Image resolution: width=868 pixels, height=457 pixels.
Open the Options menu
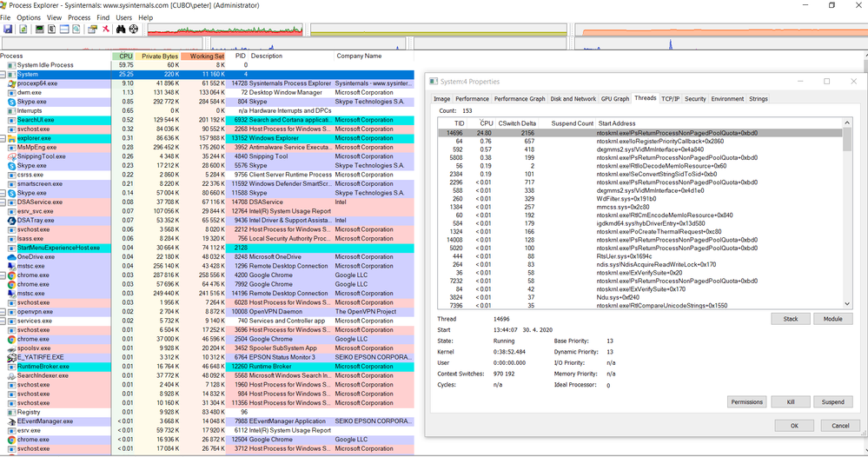(x=29, y=17)
